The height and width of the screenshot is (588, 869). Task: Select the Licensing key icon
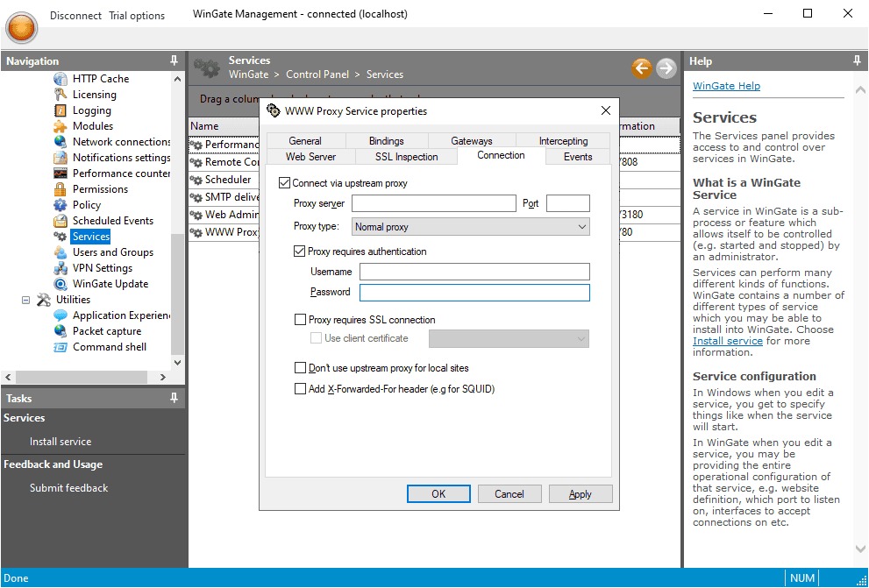tap(60, 95)
